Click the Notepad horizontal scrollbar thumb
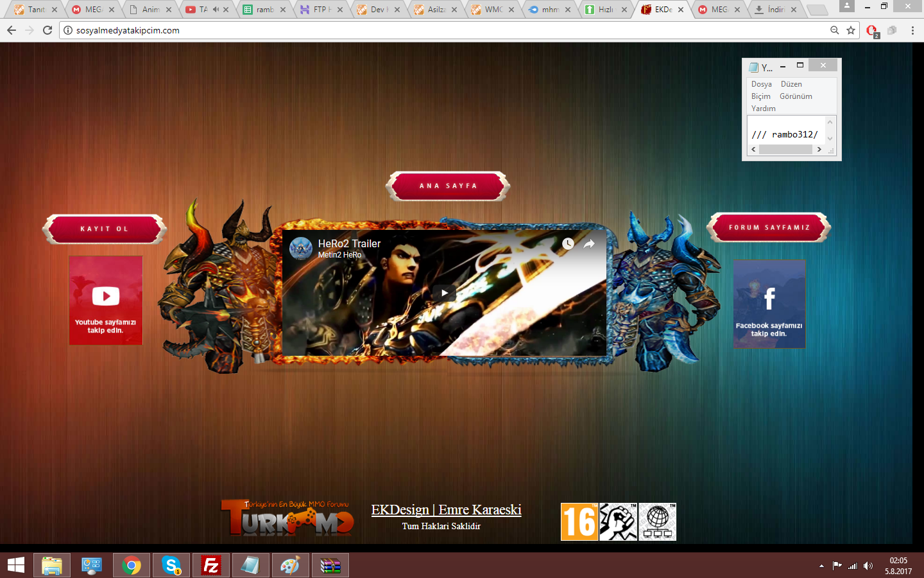The image size is (924, 578). pos(786,150)
